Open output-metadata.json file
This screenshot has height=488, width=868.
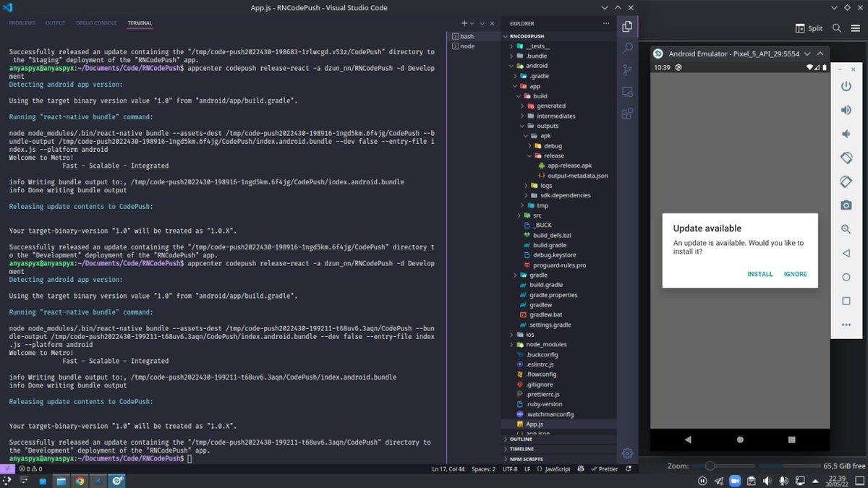[577, 176]
